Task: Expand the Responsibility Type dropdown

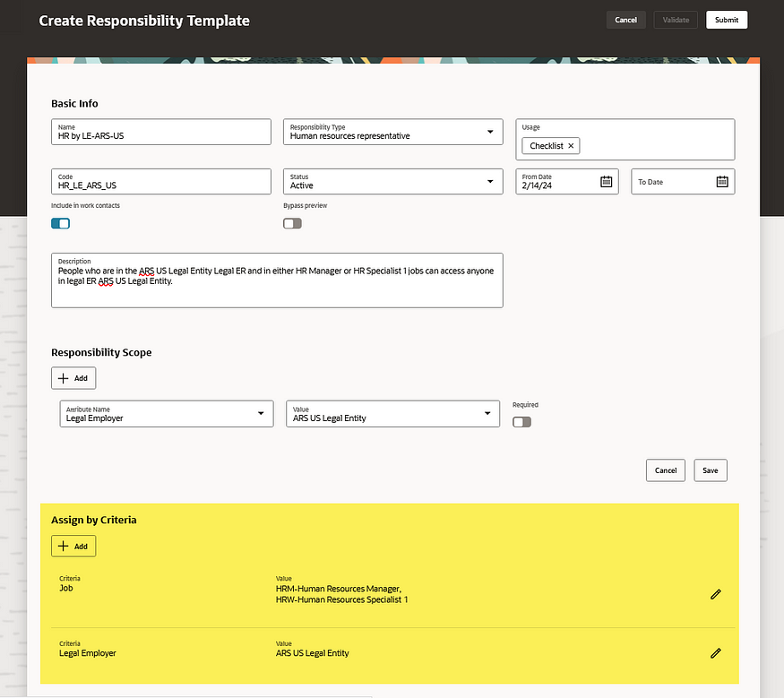Action: coord(490,132)
